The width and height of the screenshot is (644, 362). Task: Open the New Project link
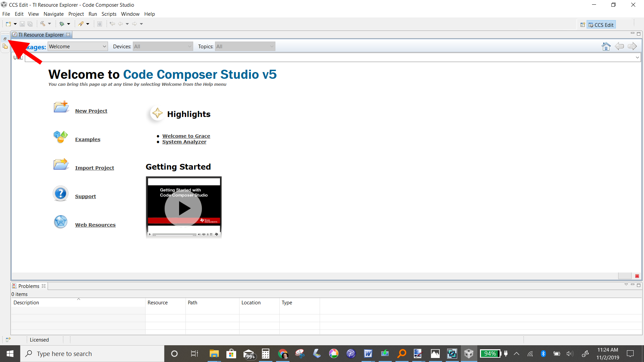(x=91, y=111)
